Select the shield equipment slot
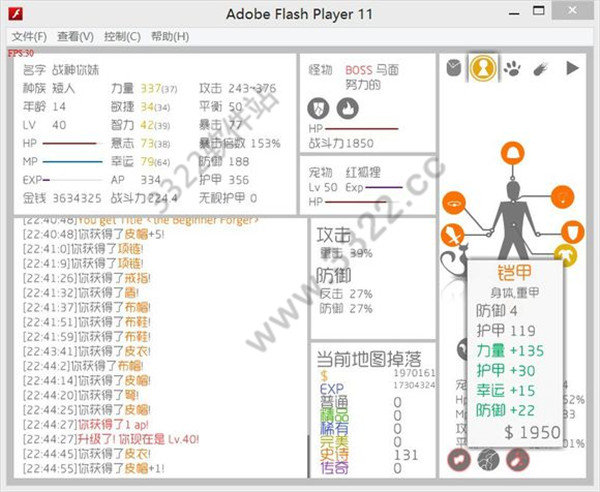 tap(573, 232)
